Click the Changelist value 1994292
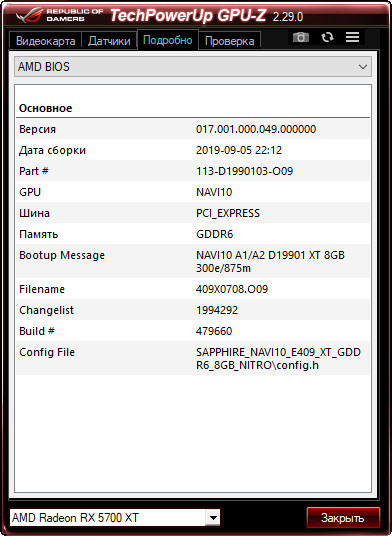 click(217, 310)
